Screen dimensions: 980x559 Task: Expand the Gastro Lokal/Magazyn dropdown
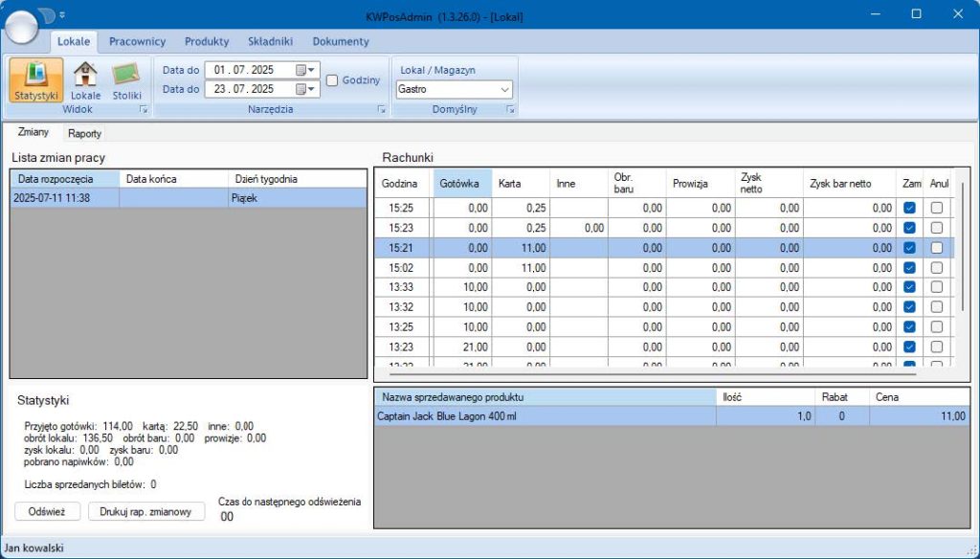pos(504,90)
